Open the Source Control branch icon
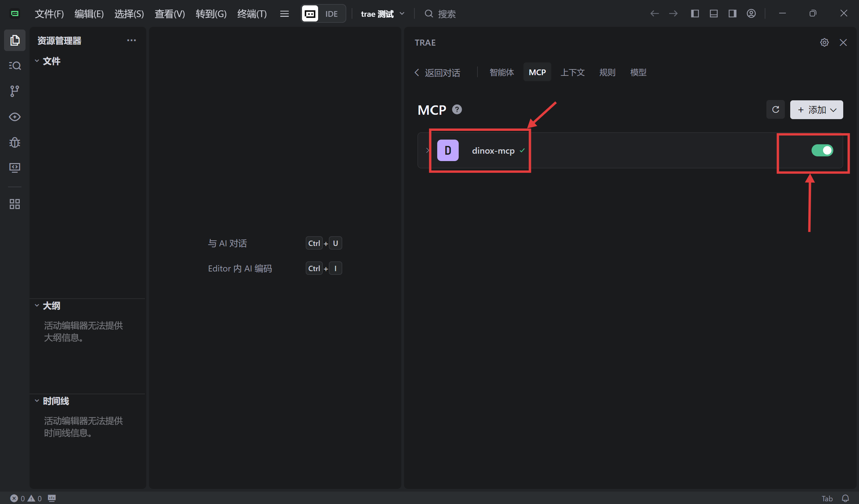 click(x=15, y=91)
